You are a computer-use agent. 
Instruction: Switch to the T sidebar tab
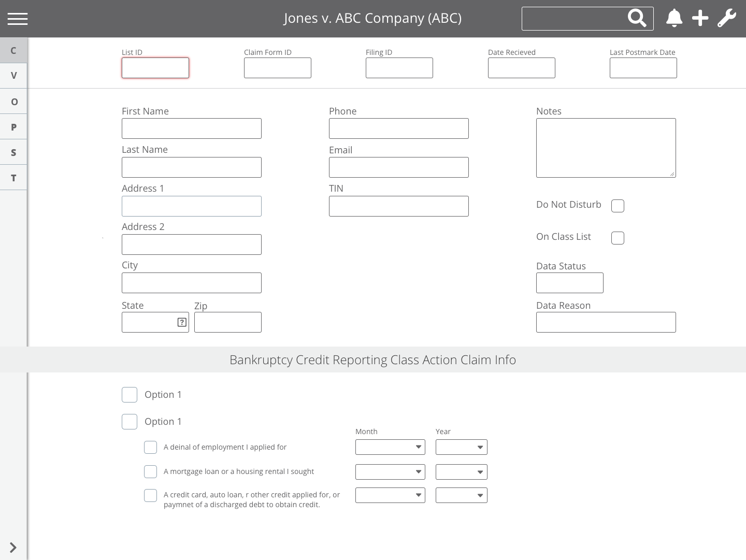click(x=13, y=177)
